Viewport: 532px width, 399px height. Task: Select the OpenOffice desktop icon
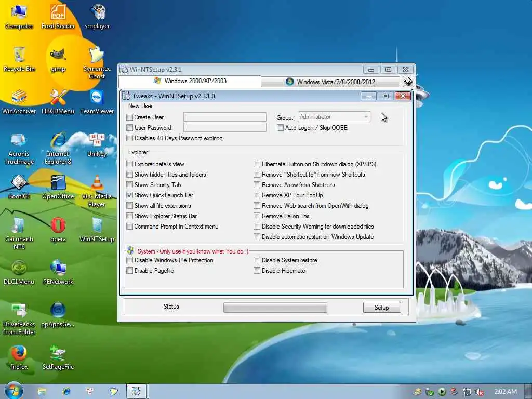pyautogui.click(x=58, y=187)
